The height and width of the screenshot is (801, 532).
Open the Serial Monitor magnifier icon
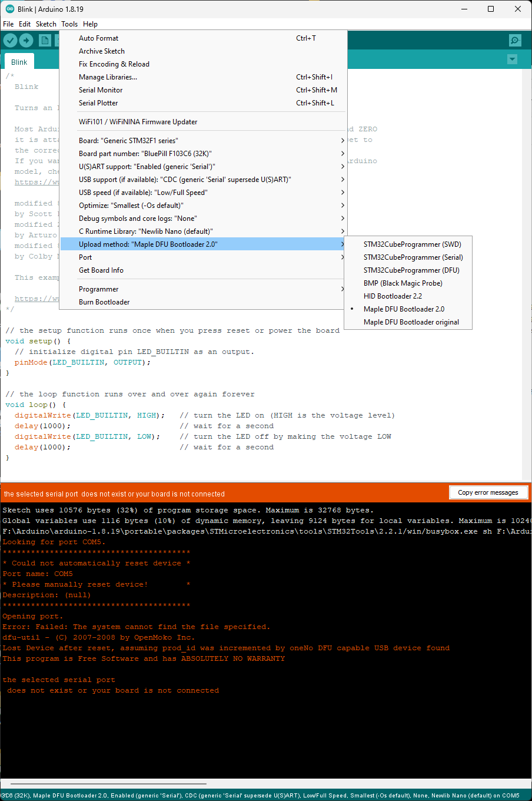[x=516, y=40]
